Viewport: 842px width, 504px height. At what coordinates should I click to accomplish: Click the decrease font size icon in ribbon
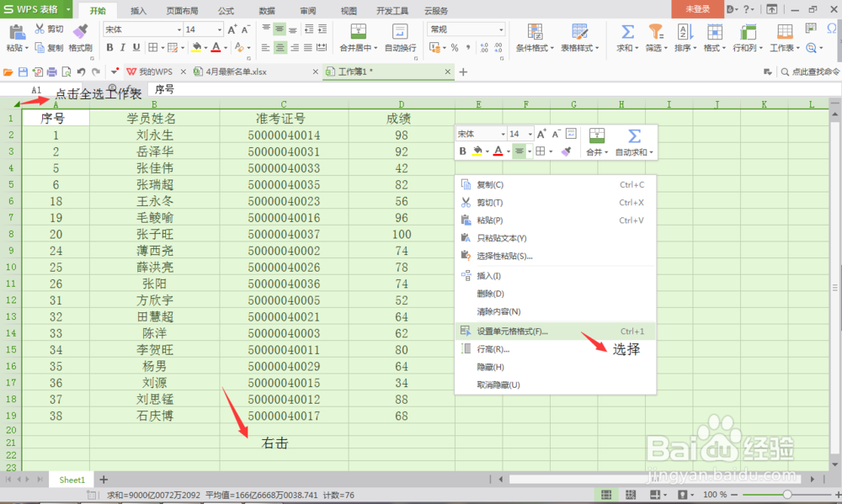[x=245, y=29]
